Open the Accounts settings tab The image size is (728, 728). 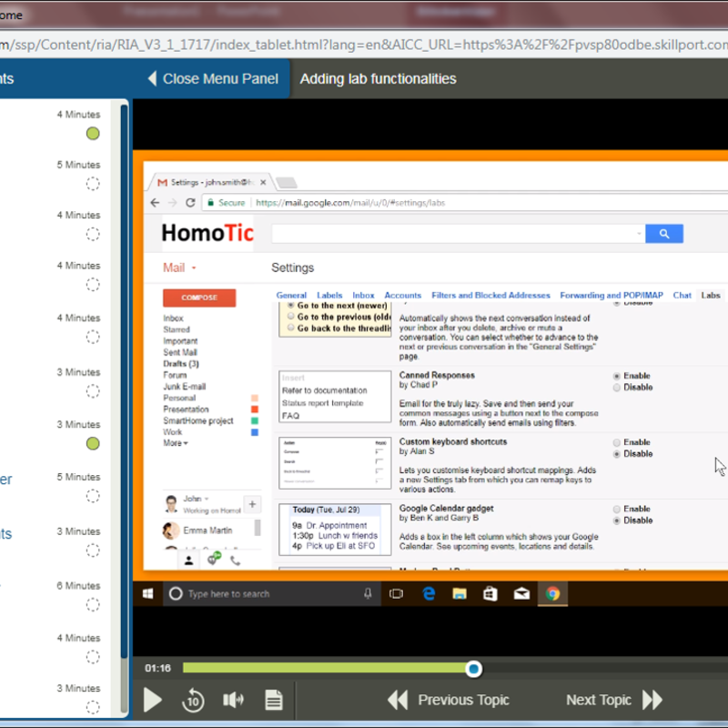402,295
